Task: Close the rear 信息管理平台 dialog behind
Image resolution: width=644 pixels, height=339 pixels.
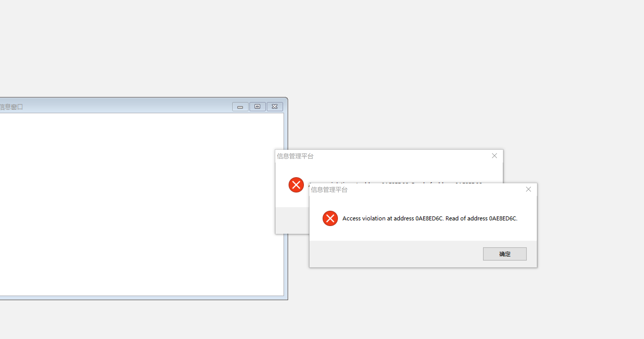Action: (494, 156)
